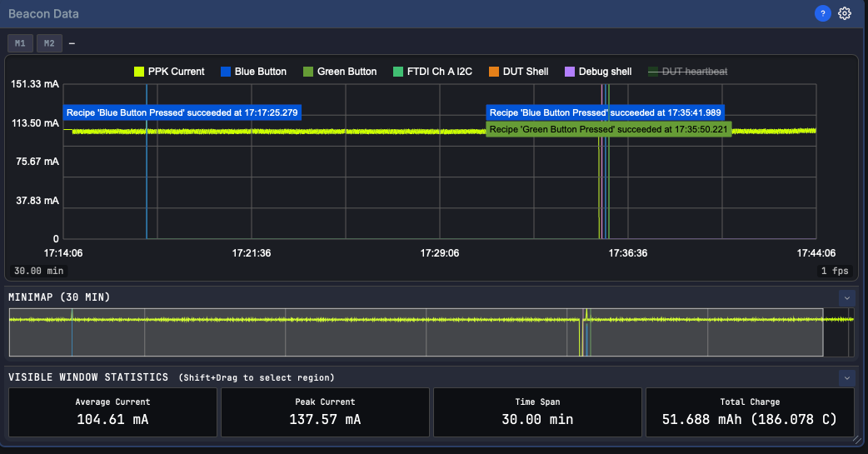This screenshot has width=868, height=454.
Task: Toggle FTDI Ch A I2C legend entry
Action: point(432,72)
